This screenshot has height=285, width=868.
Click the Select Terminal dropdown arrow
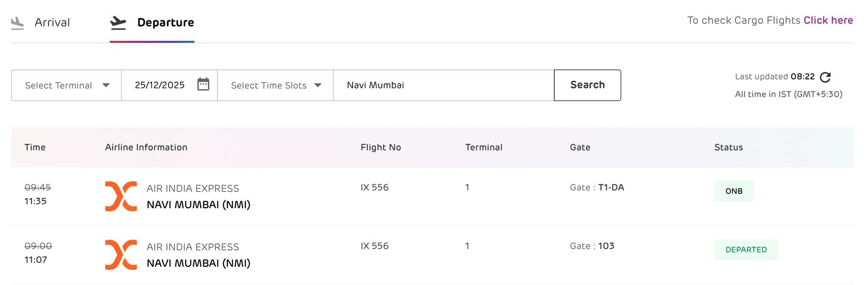pyautogui.click(x=106, y=85)
